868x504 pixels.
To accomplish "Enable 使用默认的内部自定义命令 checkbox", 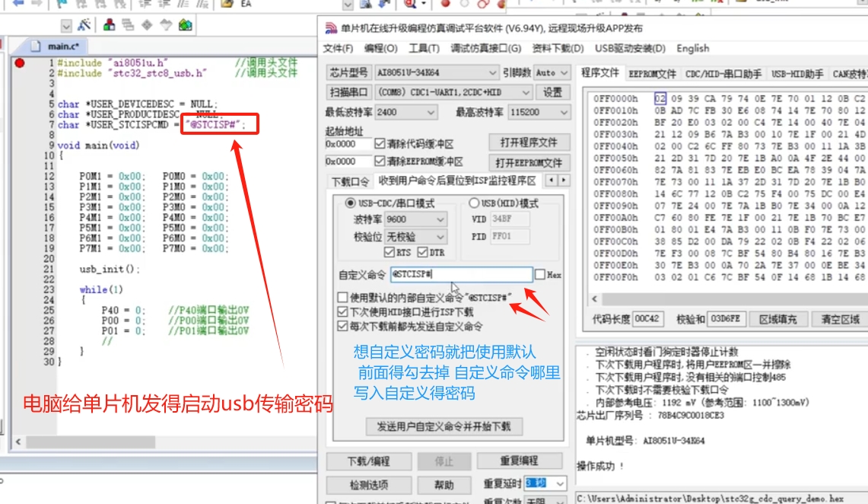I will point(342,298).
